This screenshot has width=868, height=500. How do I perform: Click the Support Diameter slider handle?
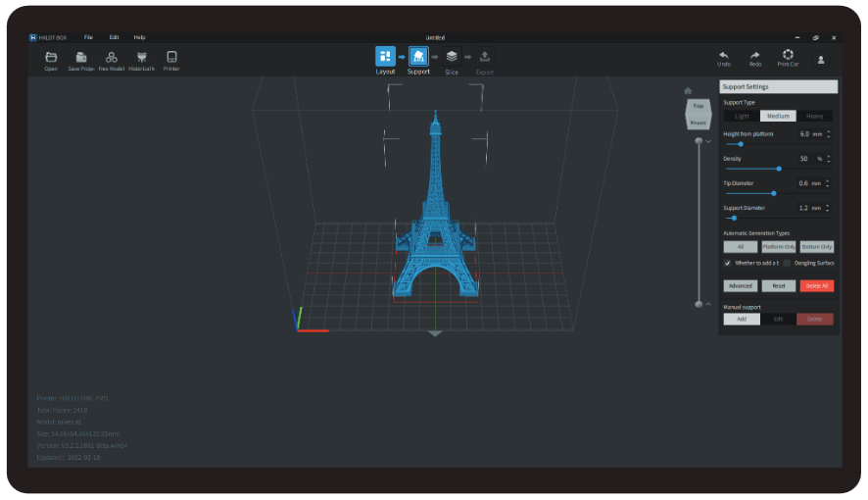tap(734, 219)
